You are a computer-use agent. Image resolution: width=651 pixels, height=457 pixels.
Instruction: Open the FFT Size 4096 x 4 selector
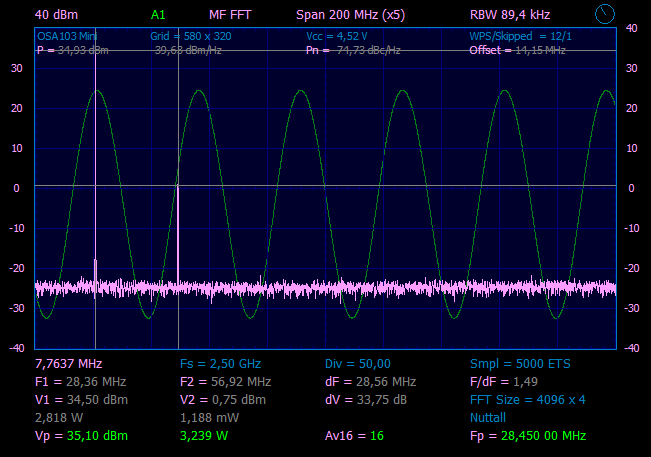[x=527, y=399]
